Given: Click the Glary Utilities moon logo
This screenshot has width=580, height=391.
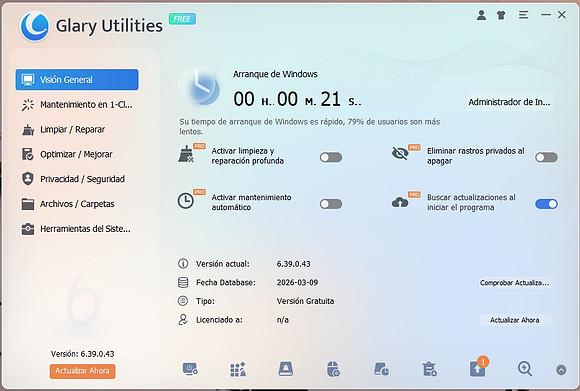Looking at the screenshot, I should tap(35, 26).
